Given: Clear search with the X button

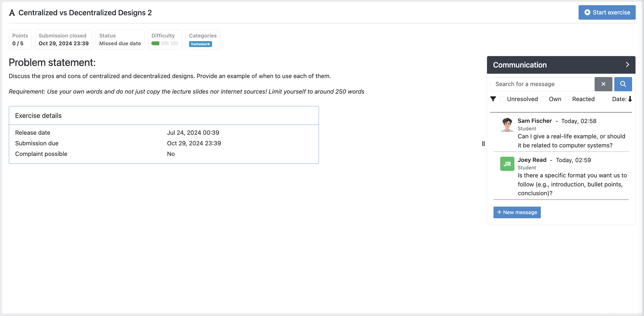Looking at the screenshot, I should [x=603, y=84].
